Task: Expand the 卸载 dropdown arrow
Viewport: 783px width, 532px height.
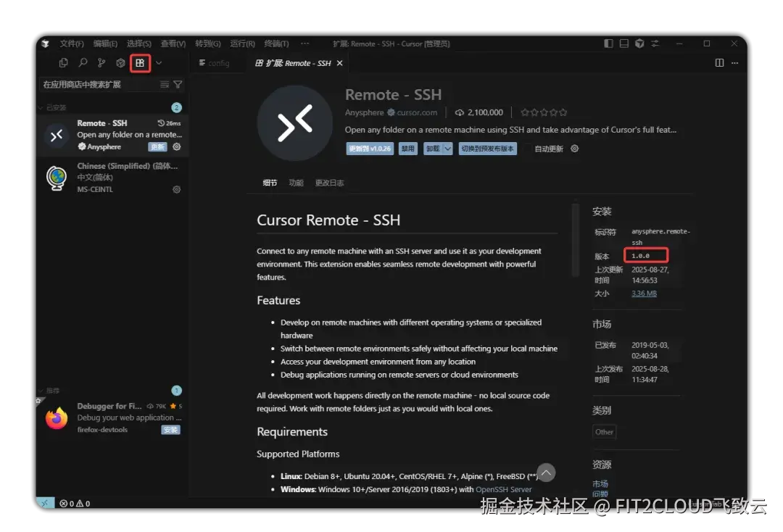Action: point(448,149)
